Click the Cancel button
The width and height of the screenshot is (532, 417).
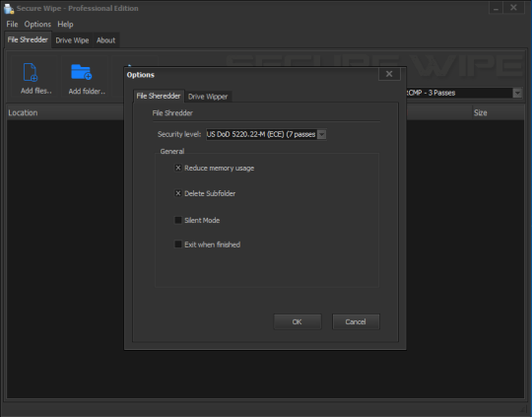356,321
